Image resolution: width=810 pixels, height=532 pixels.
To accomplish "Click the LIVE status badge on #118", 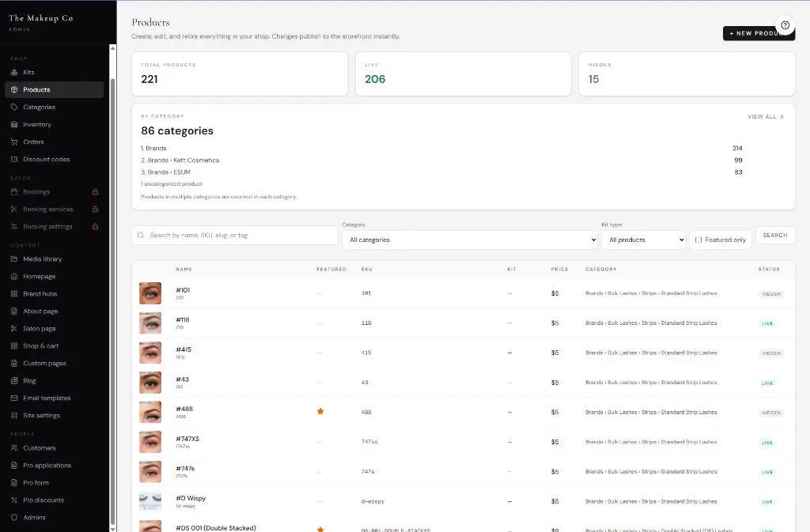I will [x=767, y=323].
